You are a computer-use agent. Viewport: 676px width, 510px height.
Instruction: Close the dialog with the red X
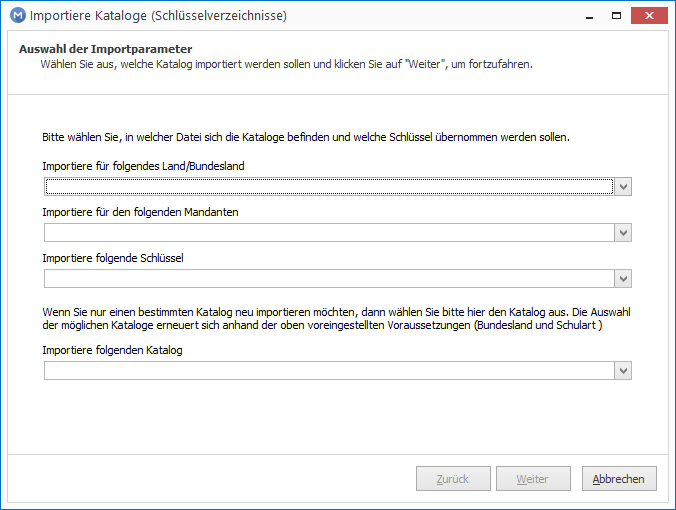point(649,16)
